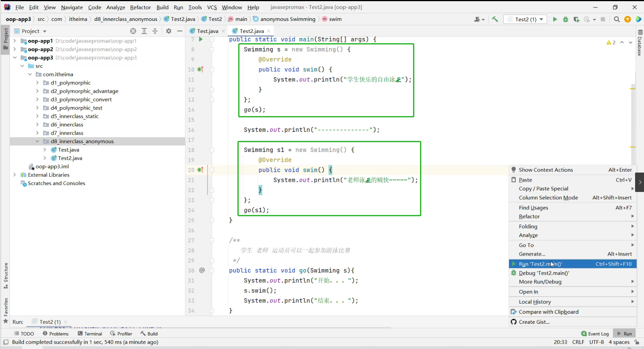Click UTF-8 encoding in status bar
The height and width of the screenshot is (349, 644).
pyautogui.click(x=597, y=342)
